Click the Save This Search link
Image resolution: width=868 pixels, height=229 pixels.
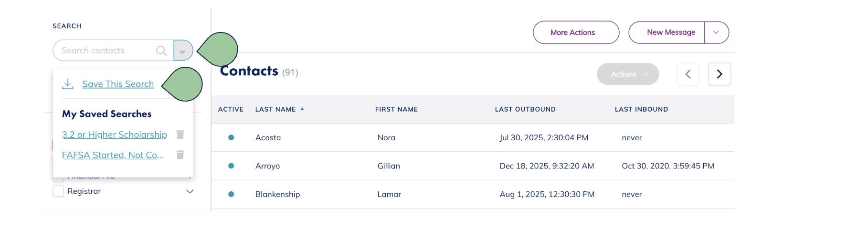[x=118, y=84]
